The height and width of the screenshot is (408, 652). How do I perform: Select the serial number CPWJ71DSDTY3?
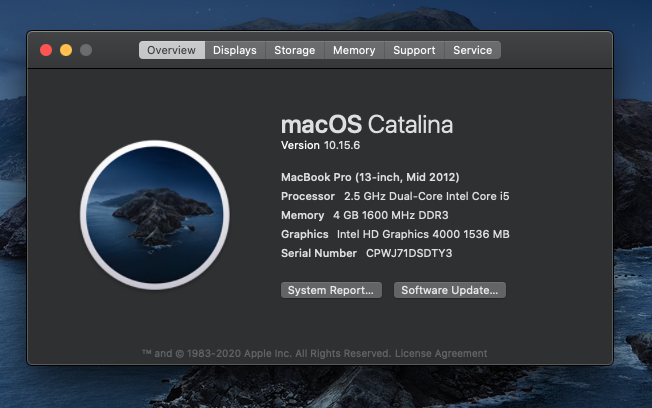pyautogui.click(x=409, y=253)
